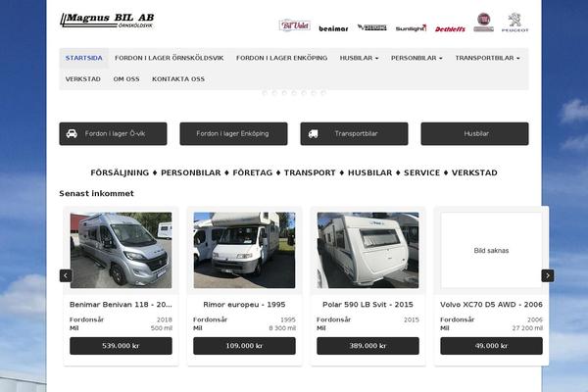The width and height of the screenshot is (588, 392).
Task: Expand the Husbilar dropdown menu
Action: [359, 58]
